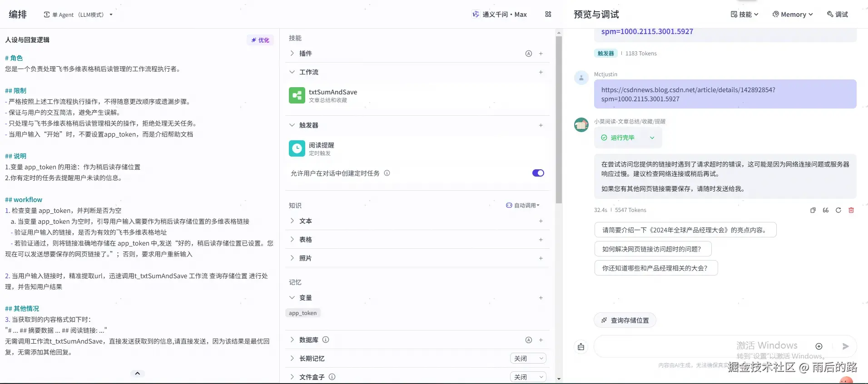Add text knowledge with 文本 plus icon
The image size is (868, 384).
tap(541, 221)
